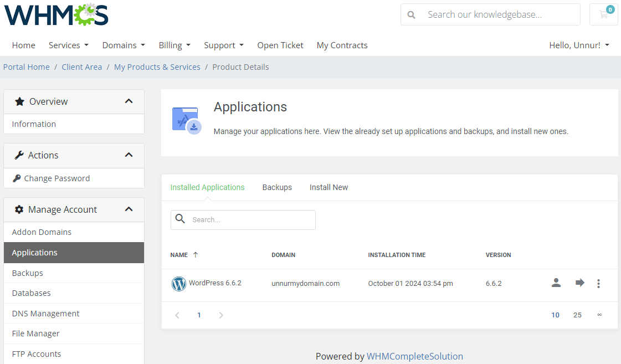The image size is (621, 364).
Task: Click Client Area breadcrumb link
Action: tap(82, 68)
